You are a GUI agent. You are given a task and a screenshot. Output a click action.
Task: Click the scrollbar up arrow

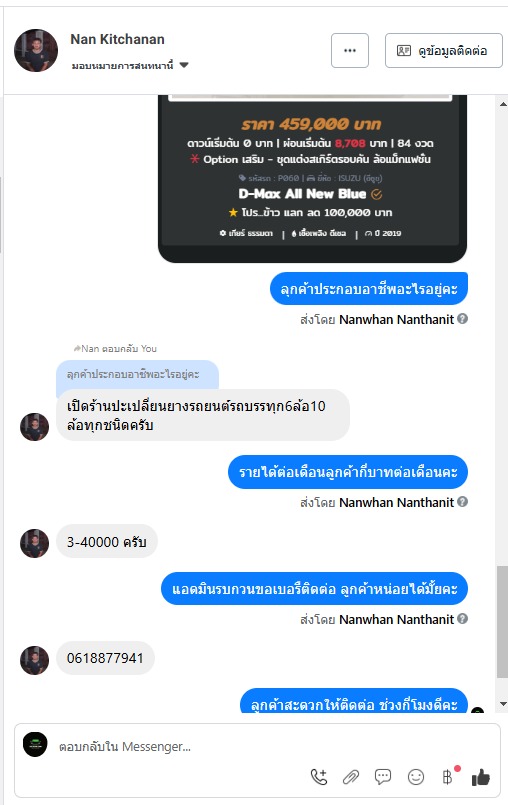(x=503, y=104)
